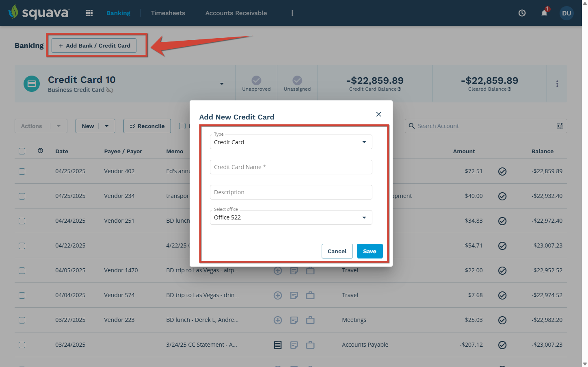Open the Accounts Receivable tab
This screenshot has height=367, width=588.
point(236,13)
